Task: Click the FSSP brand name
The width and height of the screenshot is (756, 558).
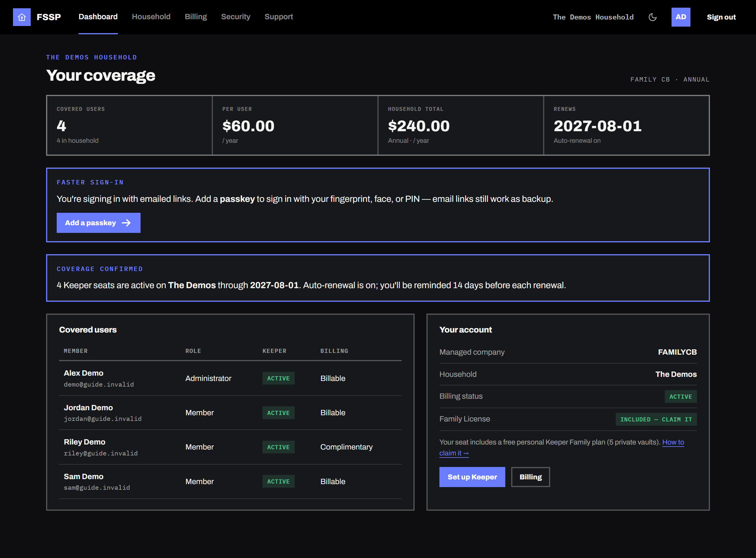Action: (49, 17)
